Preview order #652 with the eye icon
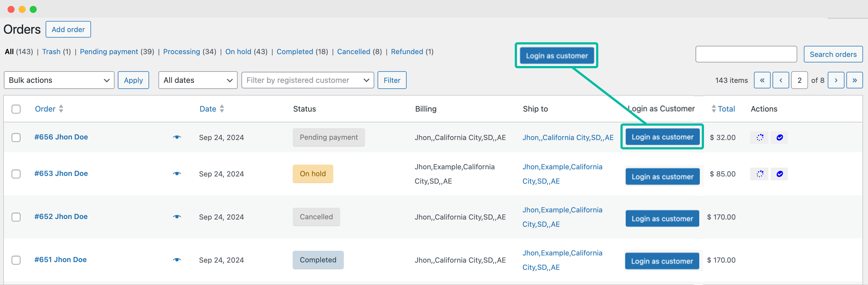 pyautogui.click(x=177, y=217)
